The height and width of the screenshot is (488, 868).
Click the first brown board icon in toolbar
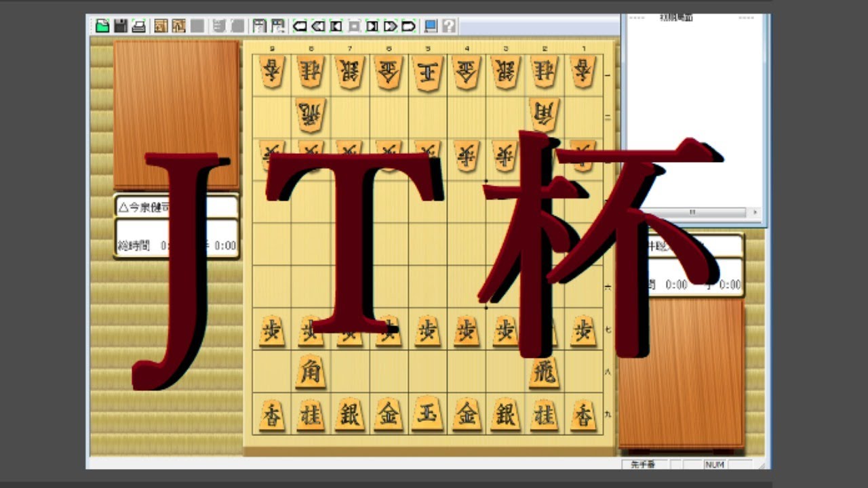pyautogui.click(x=161, y=26)
